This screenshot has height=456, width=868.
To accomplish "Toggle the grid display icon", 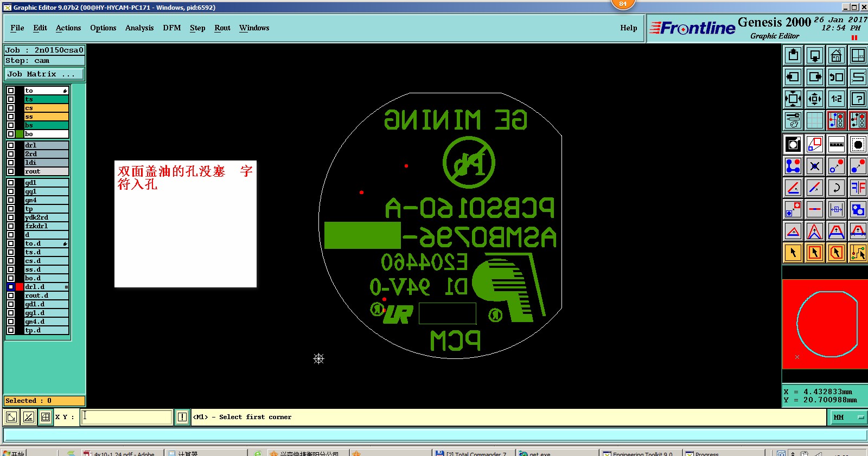I will click(815, 120).
